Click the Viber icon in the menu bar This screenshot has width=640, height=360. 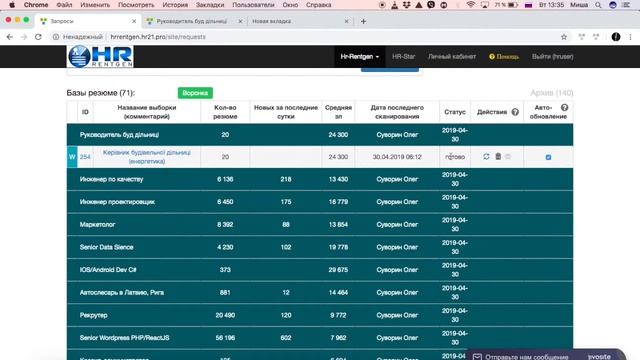pos(431,5)
